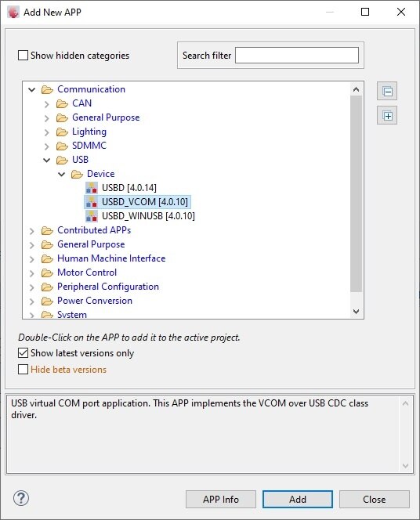Close the dialog with the X button
The width and height of the screenshot is (420, 520).
point(401,12)
